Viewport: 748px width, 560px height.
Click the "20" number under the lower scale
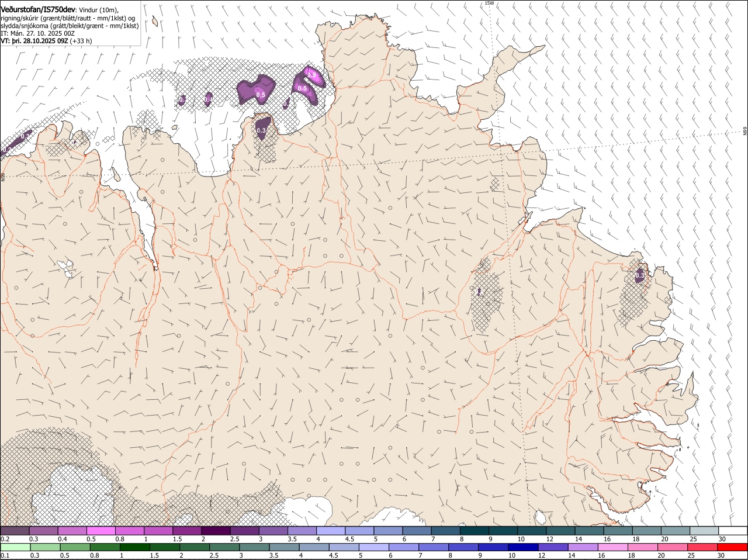click(x=661, y=555)
